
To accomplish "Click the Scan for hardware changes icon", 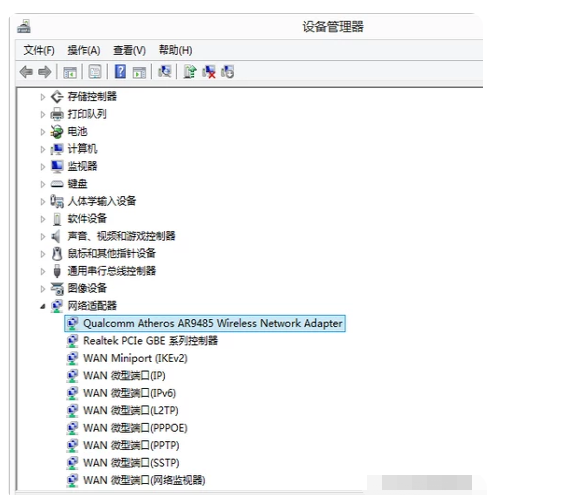I will (x=164, y=72).
